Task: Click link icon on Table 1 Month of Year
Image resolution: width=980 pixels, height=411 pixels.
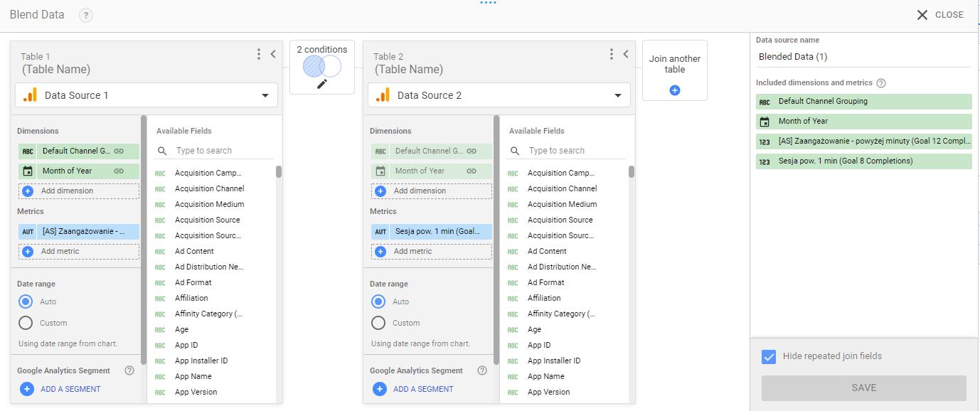Action: [x=119, y=171]
